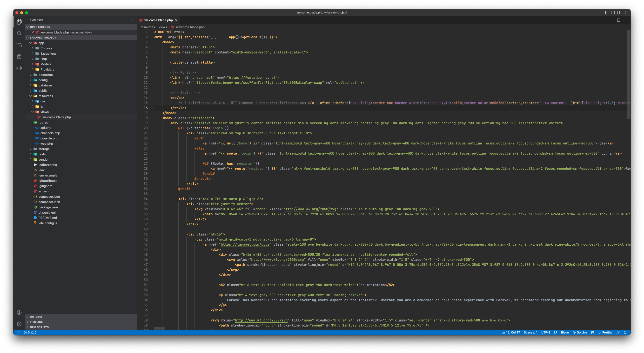Viewport: 644px width, 353px height.
Task: Open the Run and Debug view
Action: tap(19, 56)
